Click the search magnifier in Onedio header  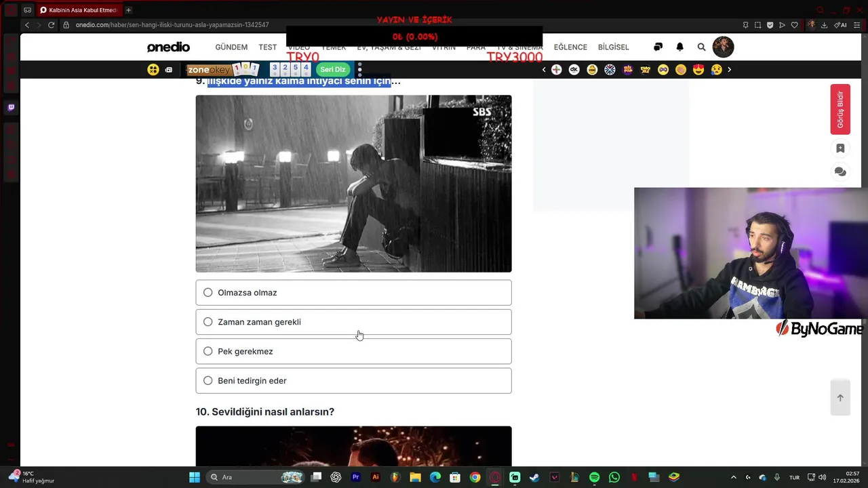(x=701, y=47)
